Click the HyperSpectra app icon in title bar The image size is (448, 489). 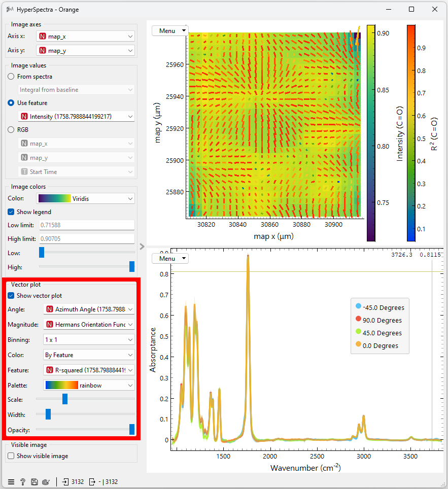(x=10, y=9)
